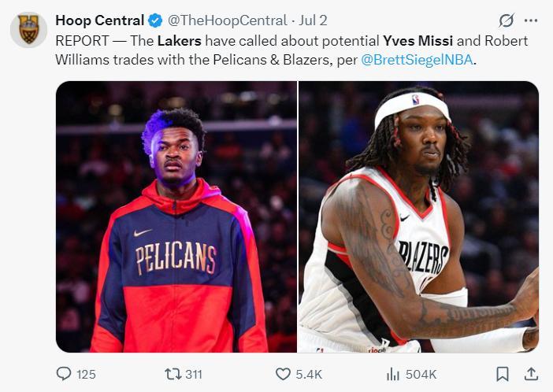Click the 5.4K like count number
Screen dimensions: 553x392
pos(309,375)
